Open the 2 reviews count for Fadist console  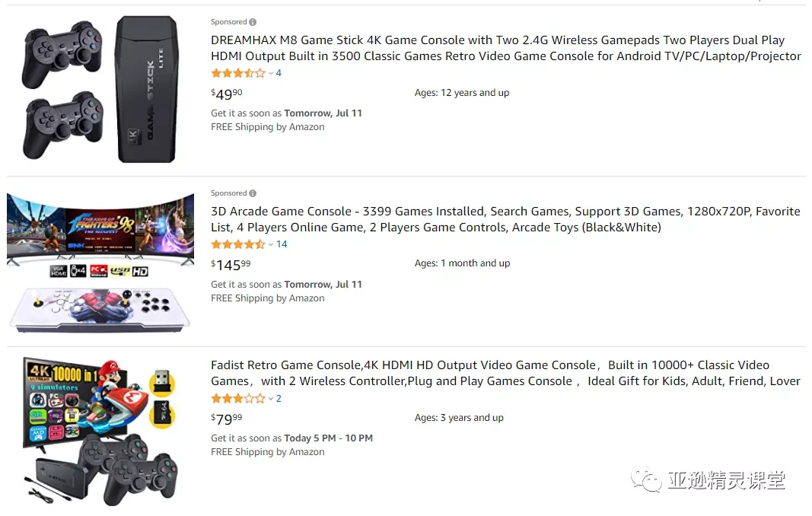(x=279, y=398)
